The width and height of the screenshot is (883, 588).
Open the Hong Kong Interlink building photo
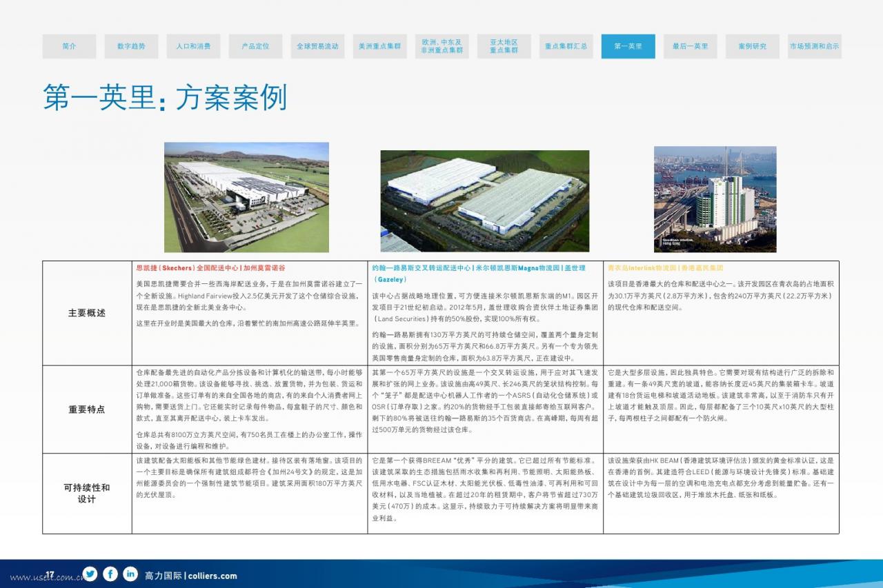click(x=715, y=199)
